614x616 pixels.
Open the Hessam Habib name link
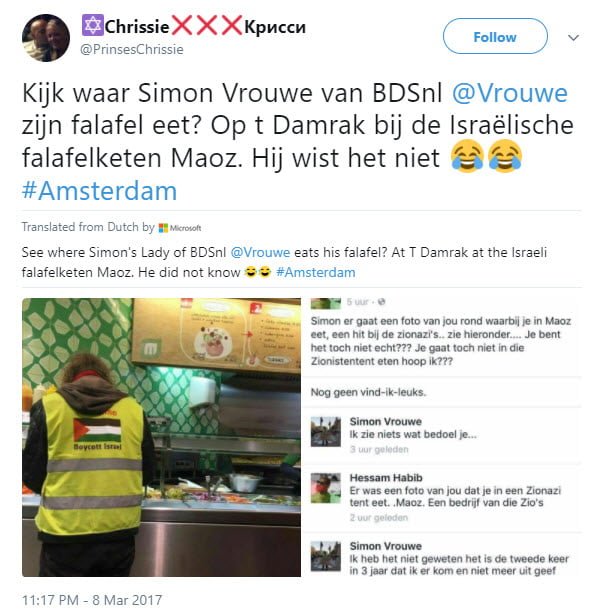[x=386, y=478]
